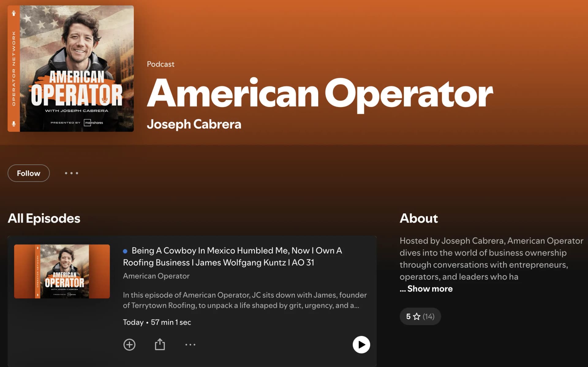Click the Podcast label above the title
Image resolution: width=588 pixels, height=367 pixels.
pos(160,64)
